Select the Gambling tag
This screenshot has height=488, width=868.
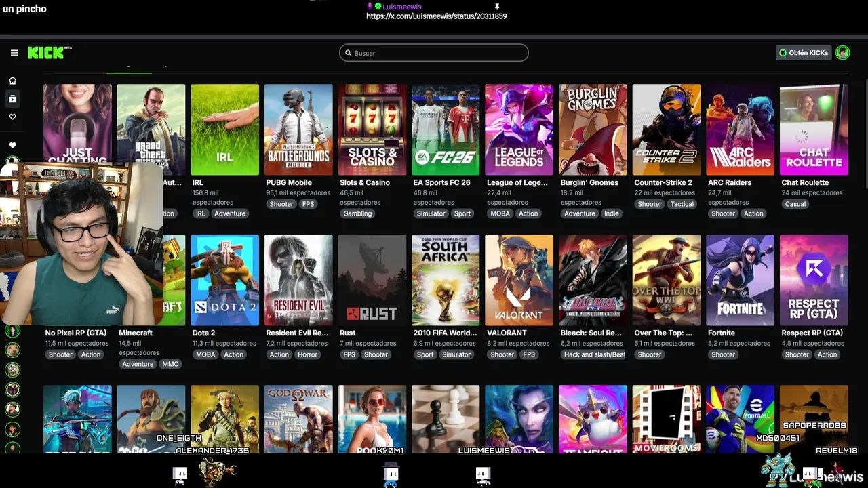[x=357, y=213]
